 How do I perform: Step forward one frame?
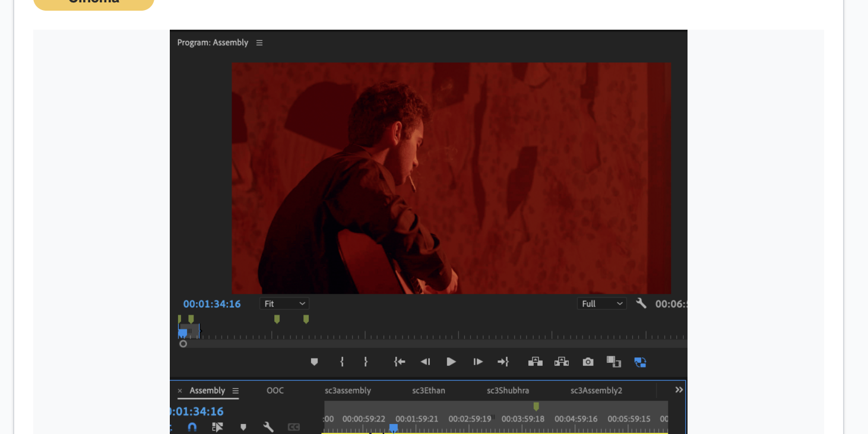(478, 362)
